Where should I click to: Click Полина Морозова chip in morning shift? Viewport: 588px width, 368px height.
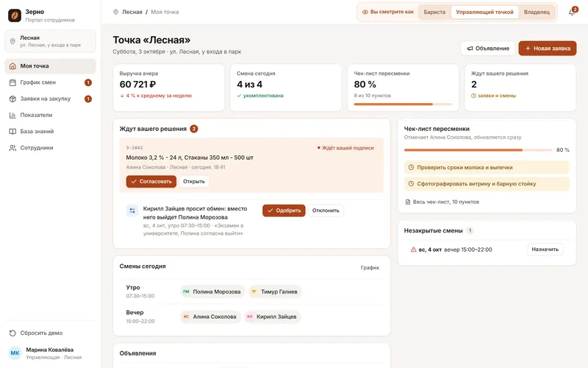coord(212,291)
